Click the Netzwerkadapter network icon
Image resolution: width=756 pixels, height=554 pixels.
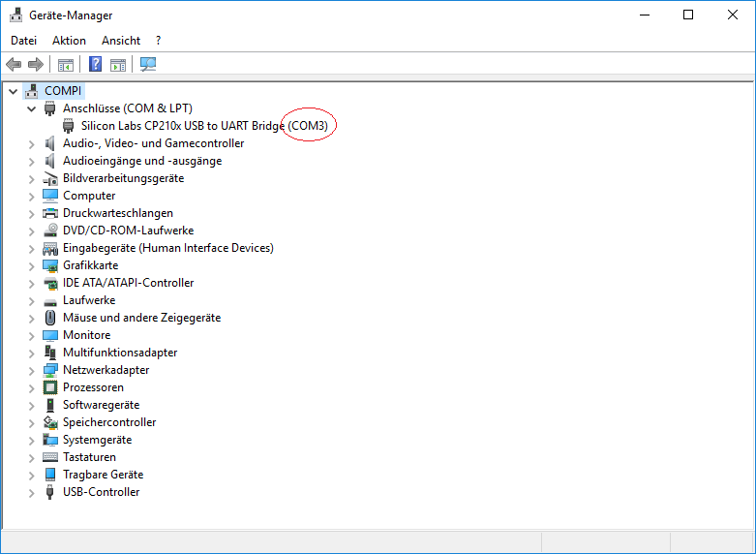50,370
